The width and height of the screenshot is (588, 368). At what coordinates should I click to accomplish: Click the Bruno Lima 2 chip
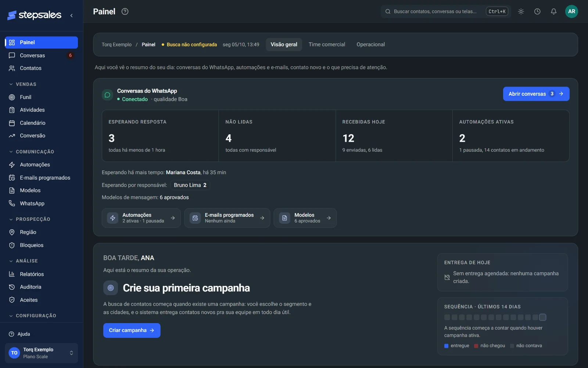190,185
